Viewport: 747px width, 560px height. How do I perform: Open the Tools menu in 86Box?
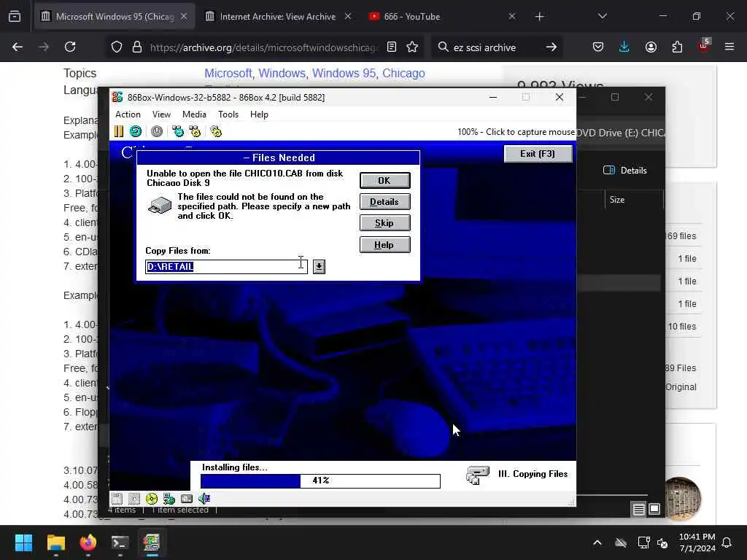(228, 114)
